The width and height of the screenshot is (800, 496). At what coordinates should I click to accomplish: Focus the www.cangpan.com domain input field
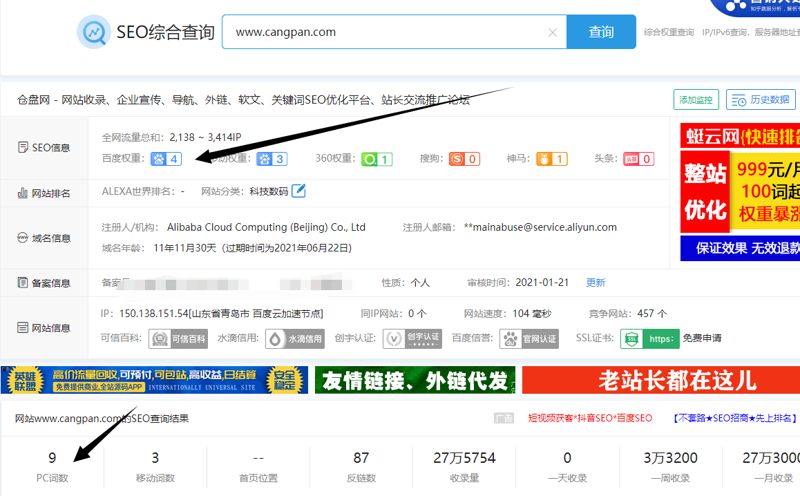(x=394, y=32)
